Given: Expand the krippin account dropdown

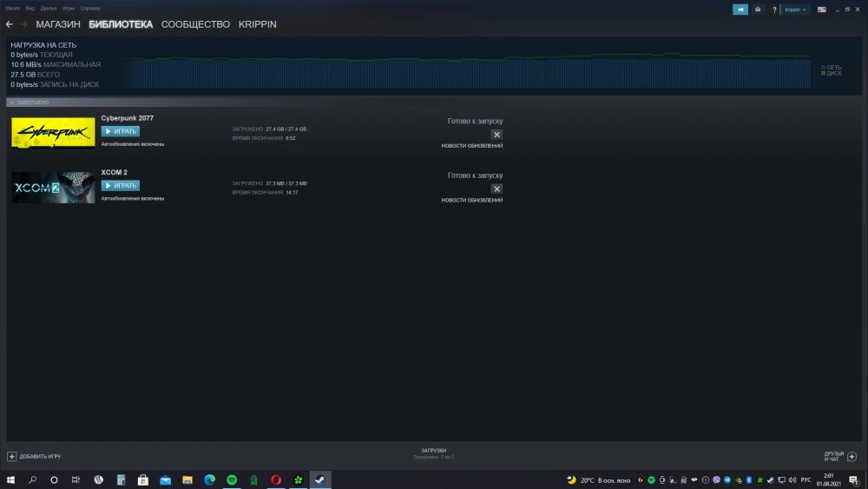Looking at the screenshot, I should (795, 10).
